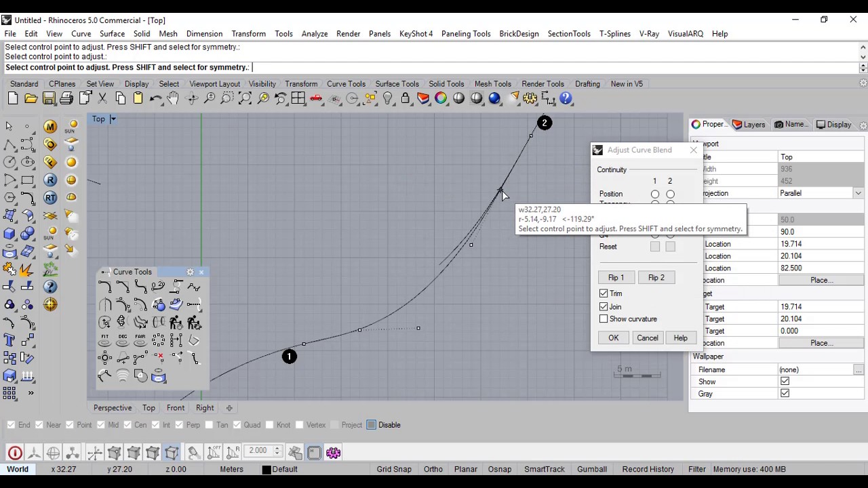The height and width of the screenshot is (488, 868).
Task: Click the camera location Place button
Action: (x=821, y=280)
